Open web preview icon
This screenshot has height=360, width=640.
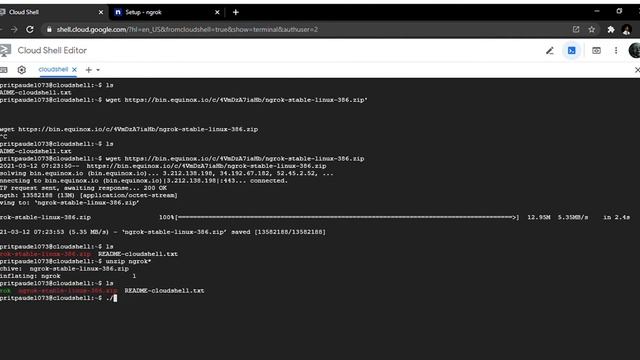(x=596, y=51)
